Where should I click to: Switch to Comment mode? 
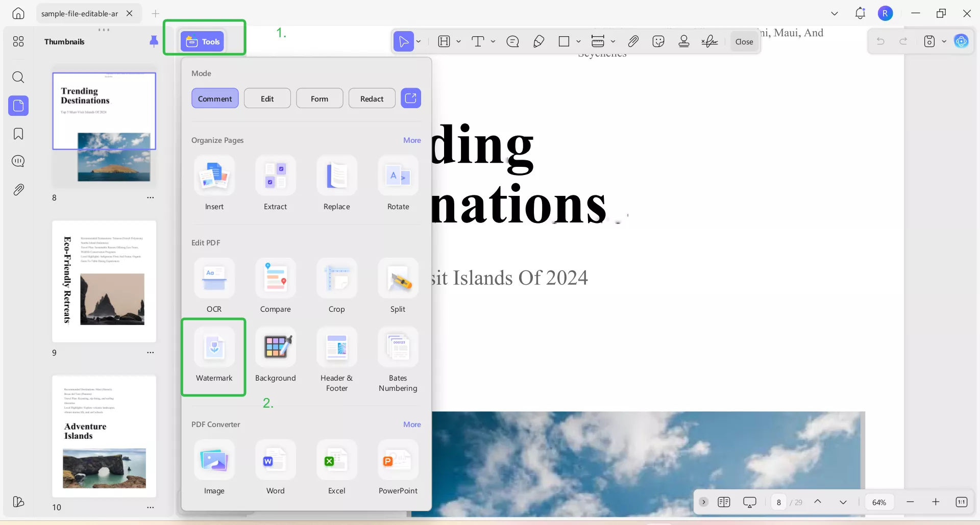coord(215,98)
